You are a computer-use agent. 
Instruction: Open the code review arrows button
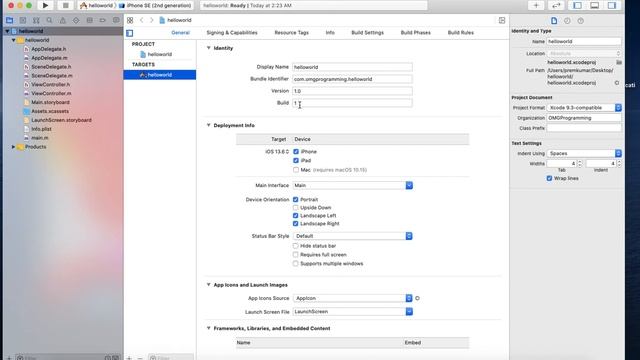pyautogui.click(x=556, y=5)
